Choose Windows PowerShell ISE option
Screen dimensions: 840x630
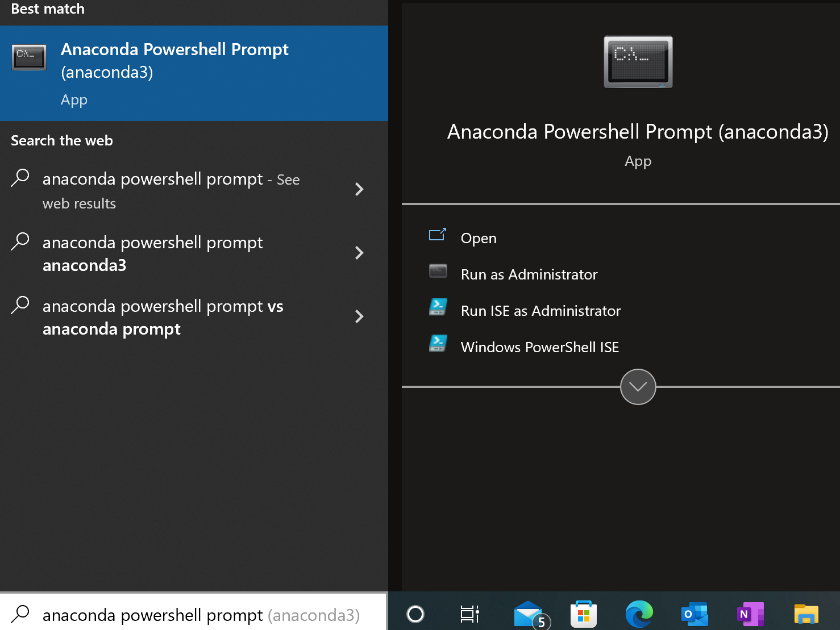click(539, 347)
